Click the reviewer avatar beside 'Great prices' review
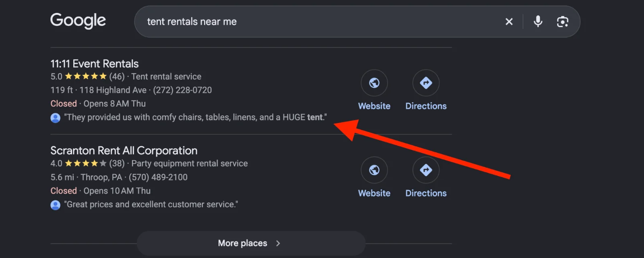Image resolution: width=644 pixels, height=258 pixels. (x=56, y=205)
